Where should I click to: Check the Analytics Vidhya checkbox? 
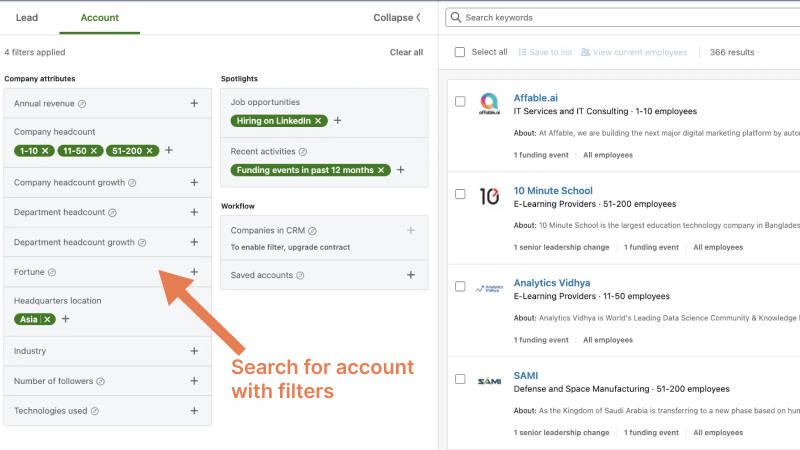[x=460, y=286]
